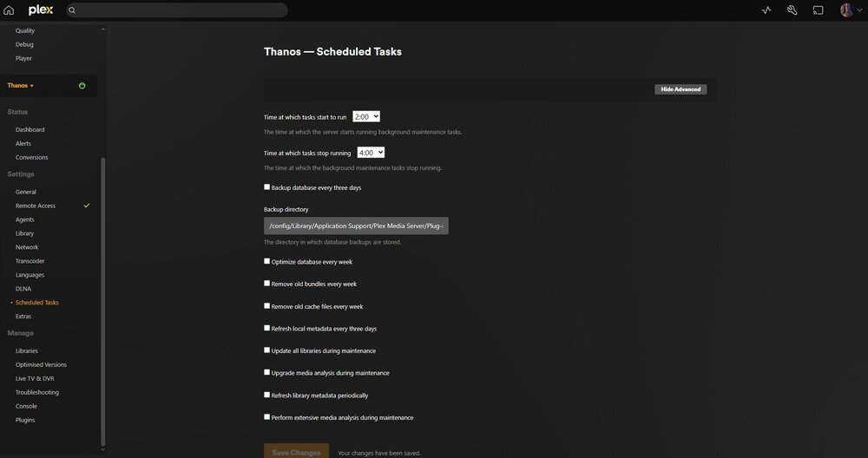Click the search magnifier icon

(x=72, y=10)
